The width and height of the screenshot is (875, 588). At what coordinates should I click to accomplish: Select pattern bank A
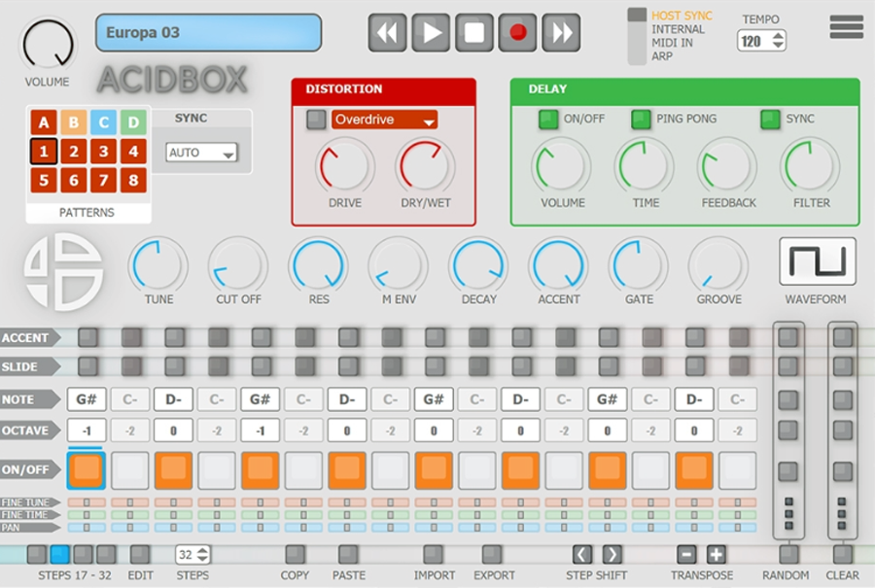(44, 122)
